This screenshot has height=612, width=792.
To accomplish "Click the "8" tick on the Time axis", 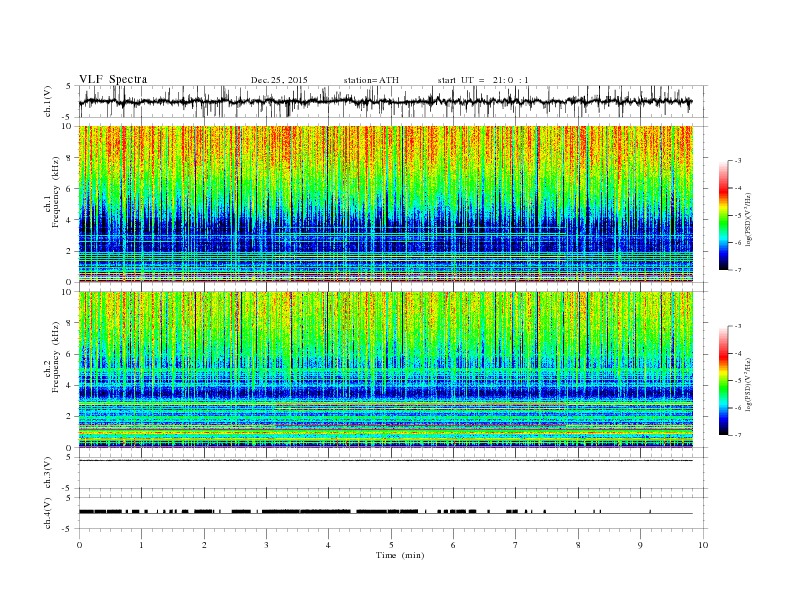I will point(578,545).
